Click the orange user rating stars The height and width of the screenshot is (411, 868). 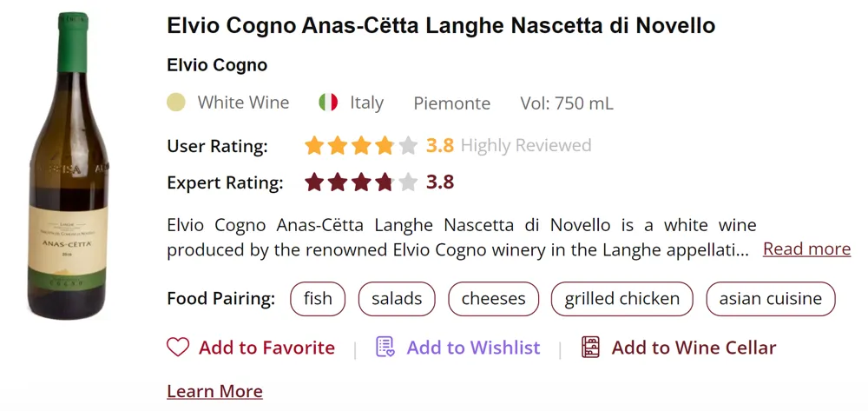click(360, 145)
